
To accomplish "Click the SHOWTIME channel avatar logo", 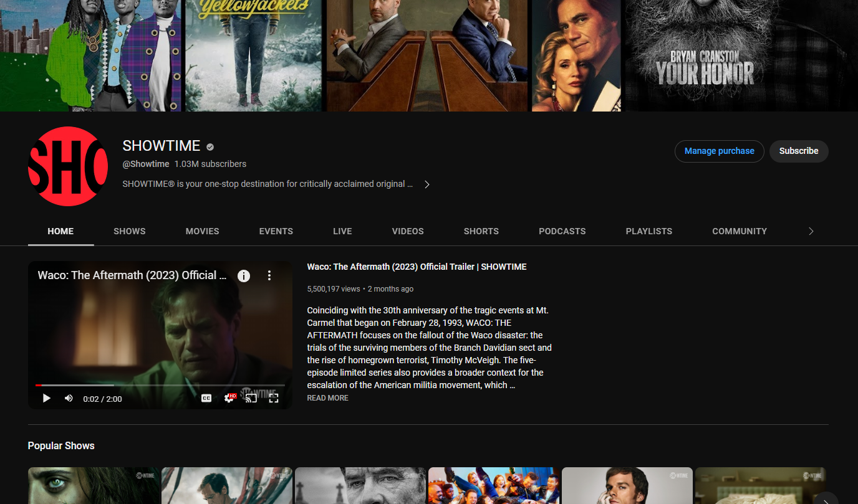I will pos(68,166).
